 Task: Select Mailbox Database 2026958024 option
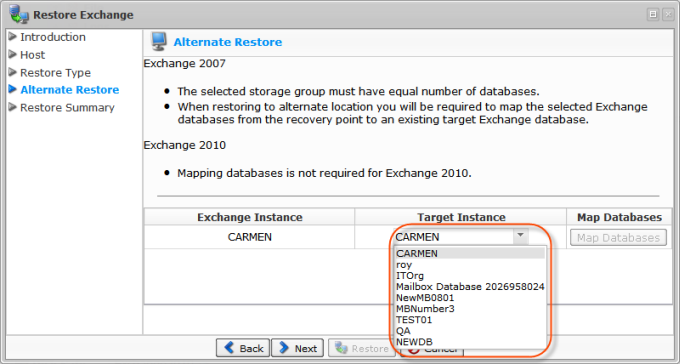pos(470,287)
